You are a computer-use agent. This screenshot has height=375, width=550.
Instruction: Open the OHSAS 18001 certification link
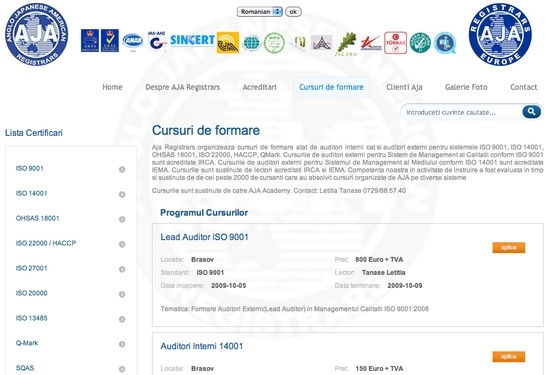pyautogui.click(x=37, y=218)
